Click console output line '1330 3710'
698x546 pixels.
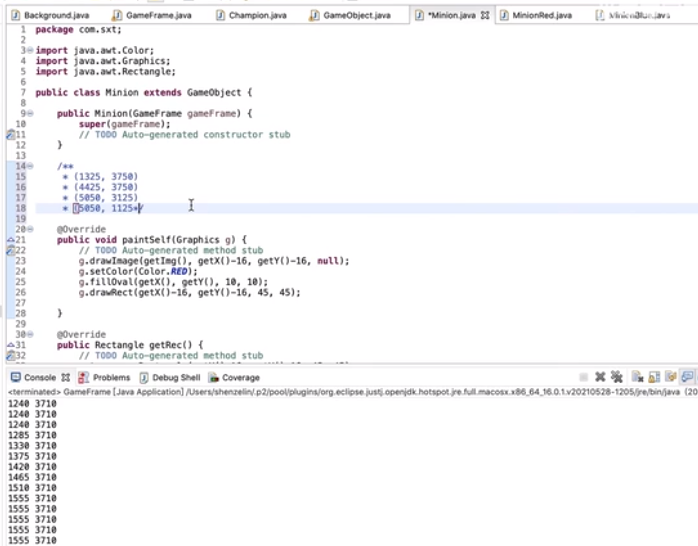[x=32, y=445]
